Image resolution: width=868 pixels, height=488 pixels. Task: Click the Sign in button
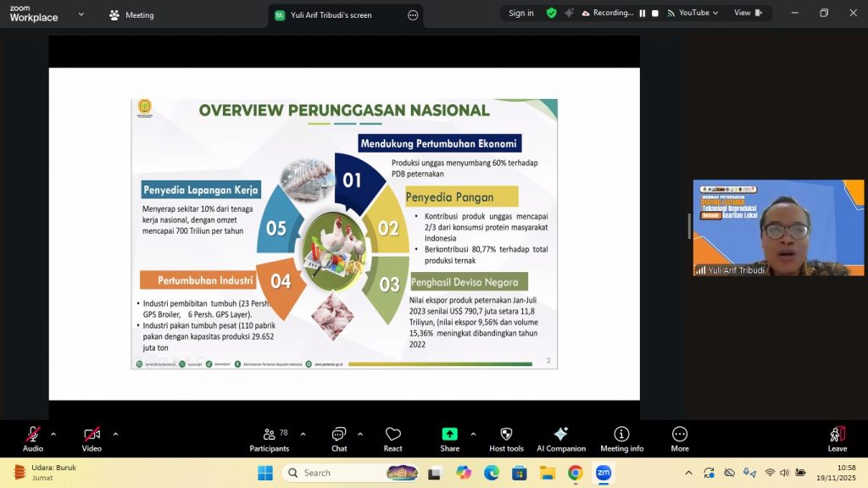tap(520, 14)
